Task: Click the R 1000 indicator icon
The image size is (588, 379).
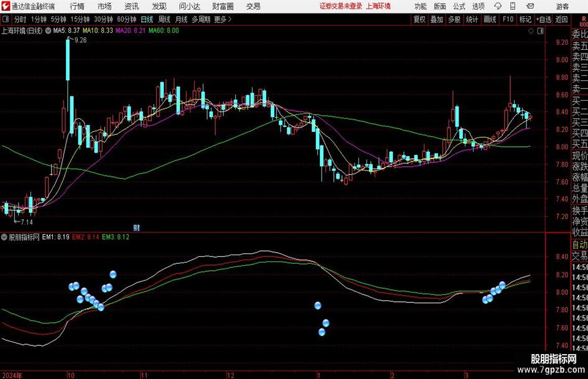Action: click(x=584, y=21)
